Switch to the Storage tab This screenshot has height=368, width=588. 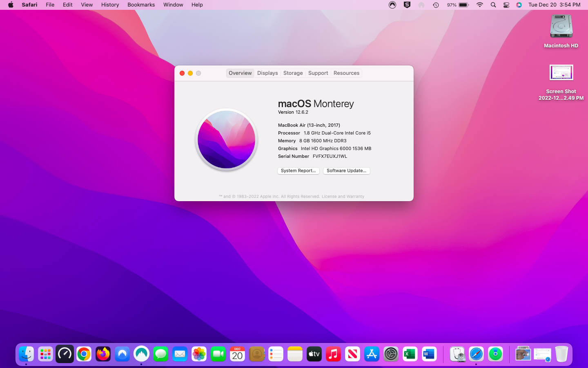(x=293, y=73)
